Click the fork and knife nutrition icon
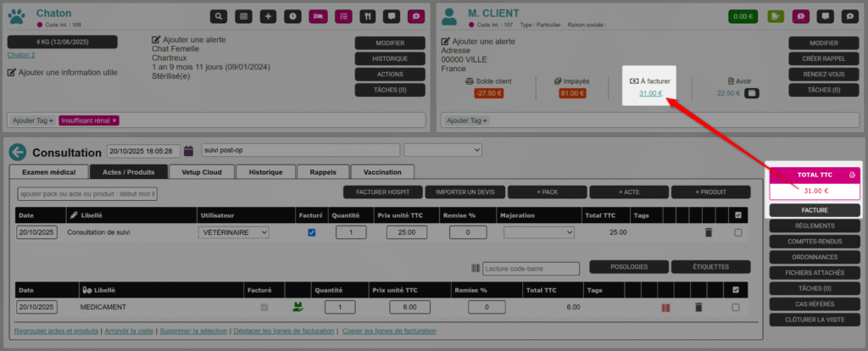Viewport: 868px width, 351px height. (x=367, y=16)
